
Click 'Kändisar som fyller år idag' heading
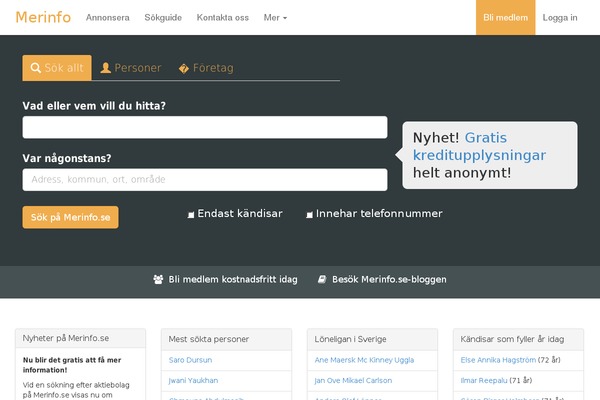tap(512, 339)
